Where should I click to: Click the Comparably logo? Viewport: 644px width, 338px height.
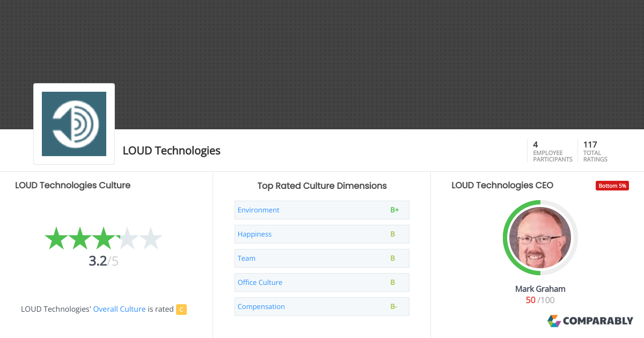pos(590,321)
